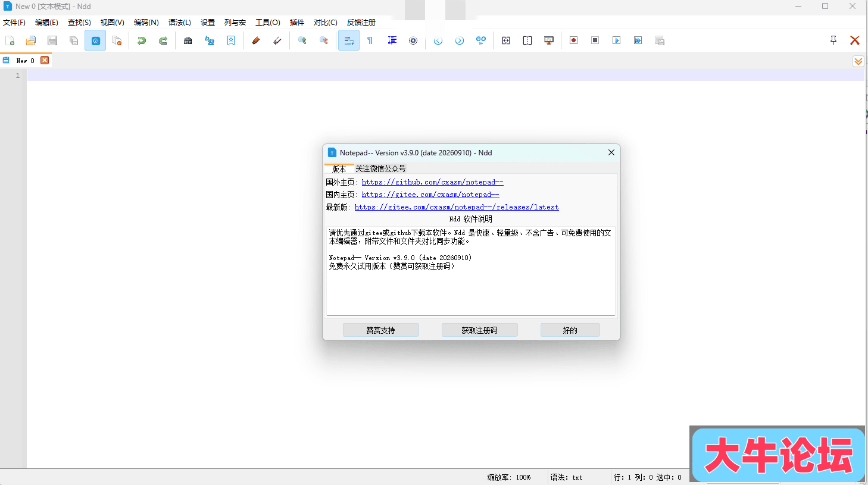Click the GO toolbar icon
Image resolution: width=868 pixels, height=485 pixels.
coord(481,40)
